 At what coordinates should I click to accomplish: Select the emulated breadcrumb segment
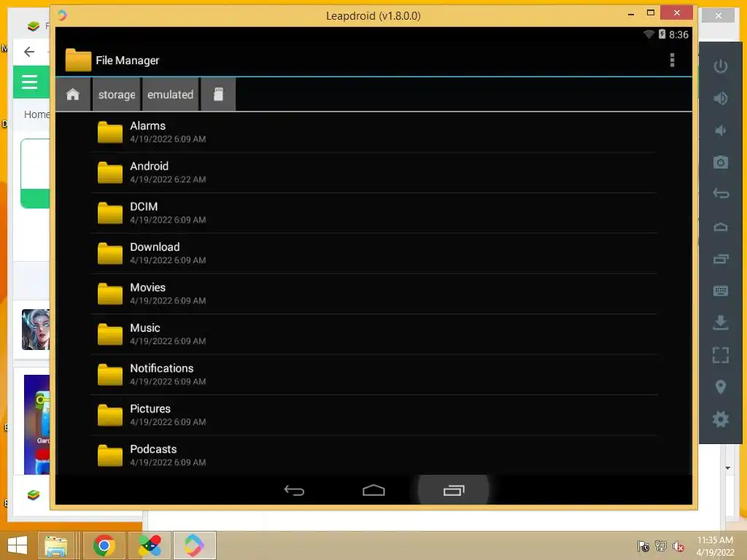(170, 94)
